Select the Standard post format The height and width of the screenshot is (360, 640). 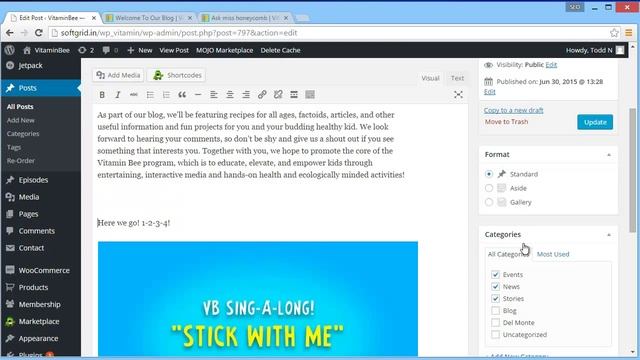pyautogui.click(x=489, y=174)
